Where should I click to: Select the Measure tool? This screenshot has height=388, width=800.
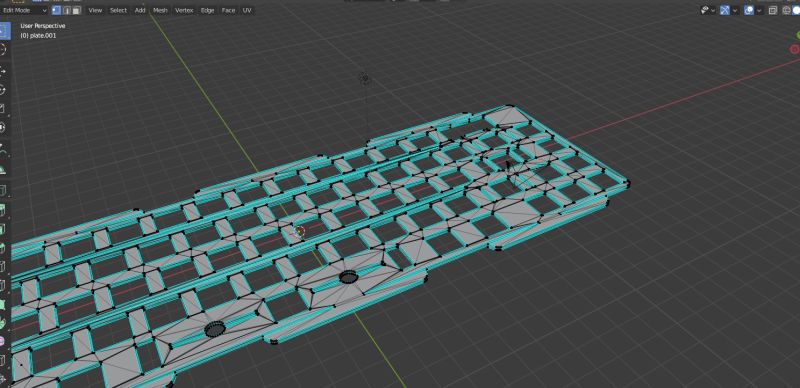point(3,169)
